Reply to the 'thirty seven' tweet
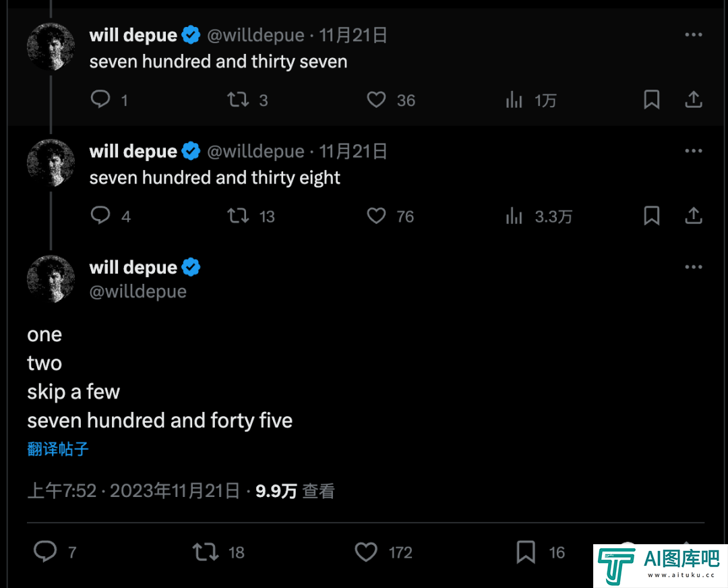The image size is (728, 588). pyautogui.click(x=100, y=99)
